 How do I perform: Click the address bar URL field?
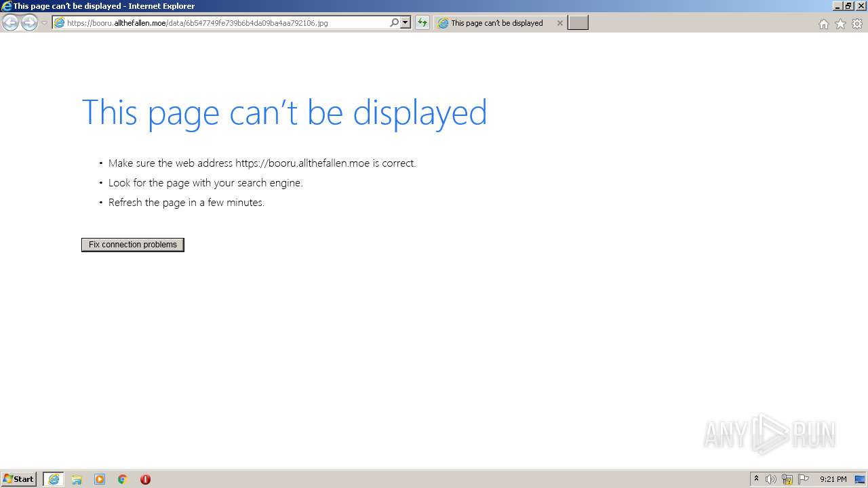pos(226,23)
